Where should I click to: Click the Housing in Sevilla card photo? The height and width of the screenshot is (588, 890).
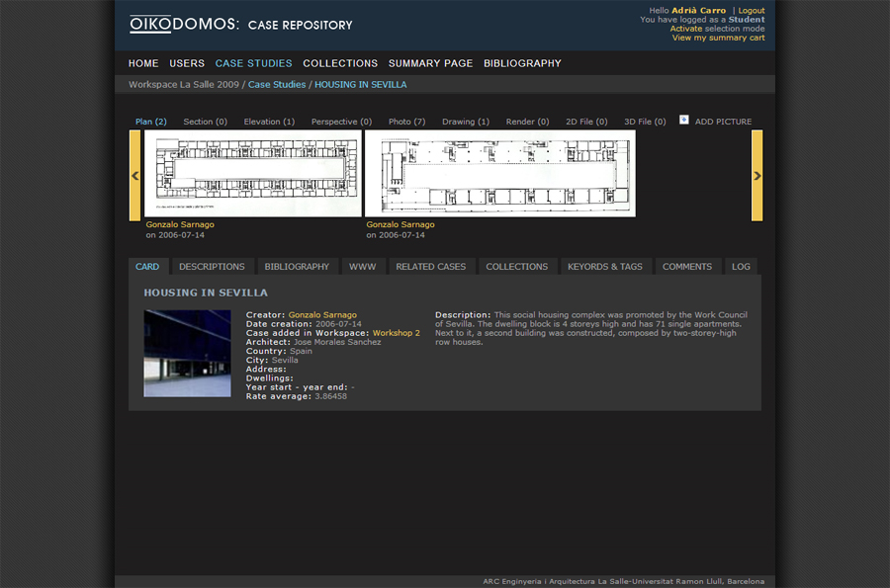(187, 353)
